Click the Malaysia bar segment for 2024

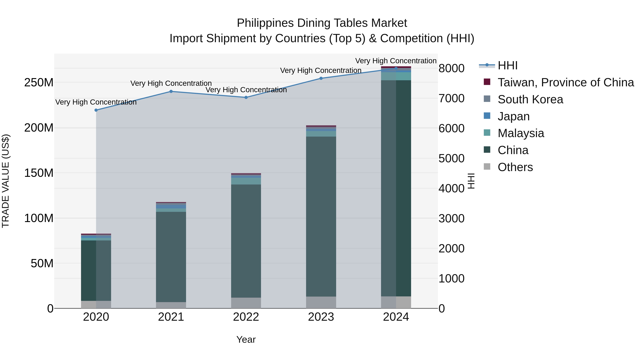click(396, 77)
